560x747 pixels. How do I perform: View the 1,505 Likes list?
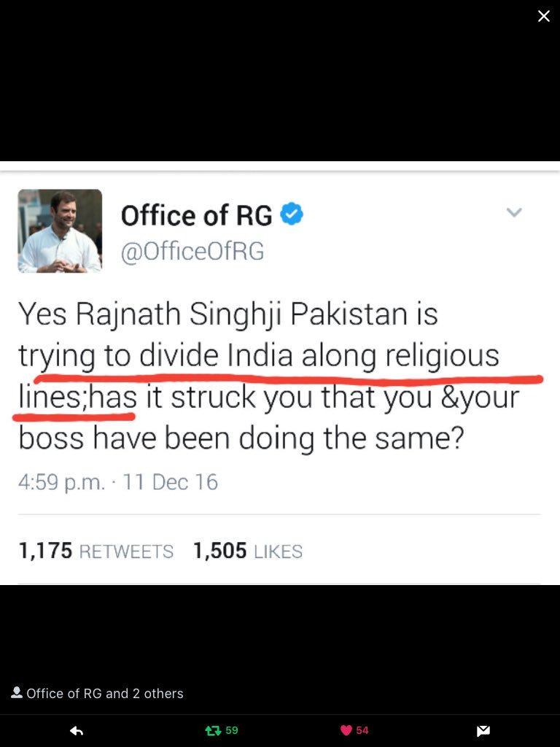tap(248, 551)
